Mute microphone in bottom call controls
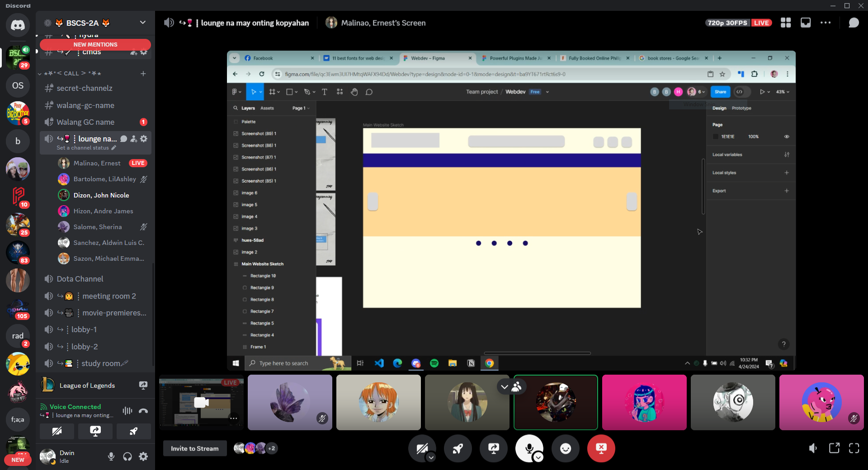868x470 pixels. [x=528, y=447]
